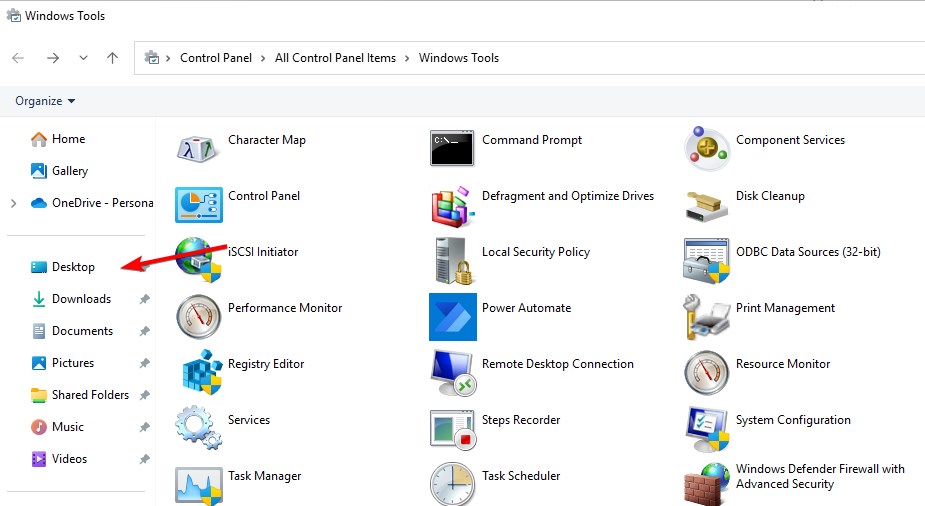Open the Component Services icon
Viewport: 925px width, 506px height.
[x=707, y=148]
